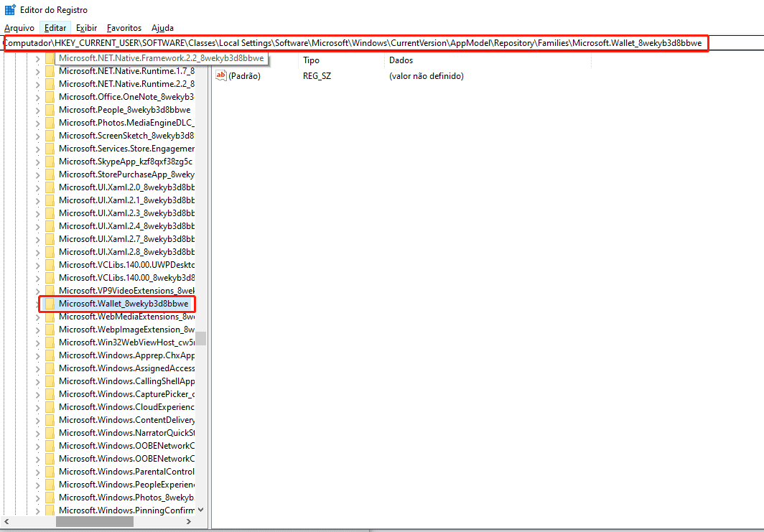Viewport: 764px width, 532px height.
Task: Select Microsoft.Windows.Photos_8wekyb key
Action: [x=126, y=497]
